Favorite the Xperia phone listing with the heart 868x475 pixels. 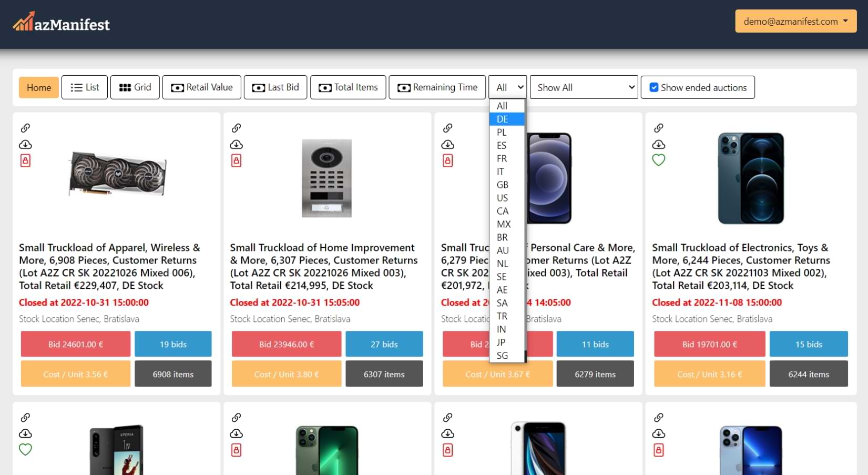coord(25,449)
